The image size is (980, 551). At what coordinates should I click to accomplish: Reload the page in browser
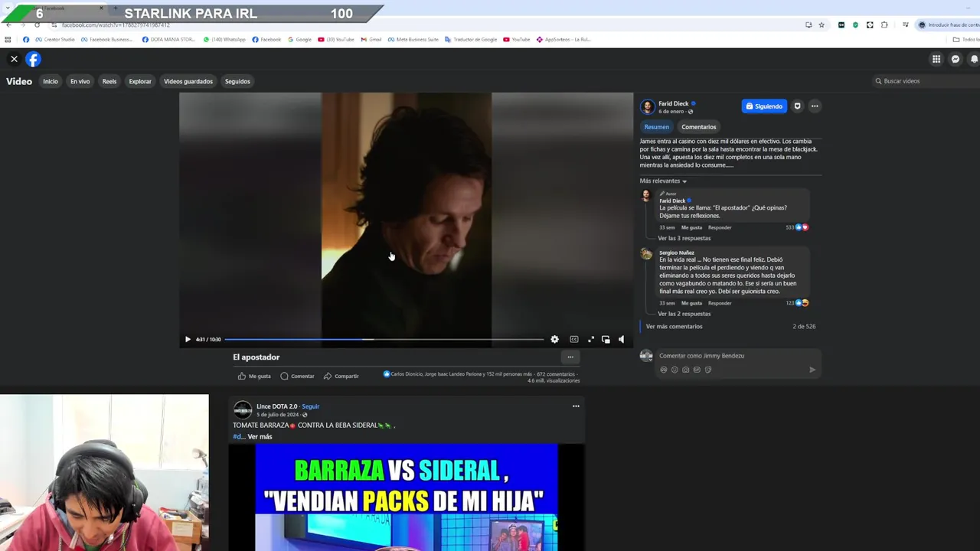[37, 25]
